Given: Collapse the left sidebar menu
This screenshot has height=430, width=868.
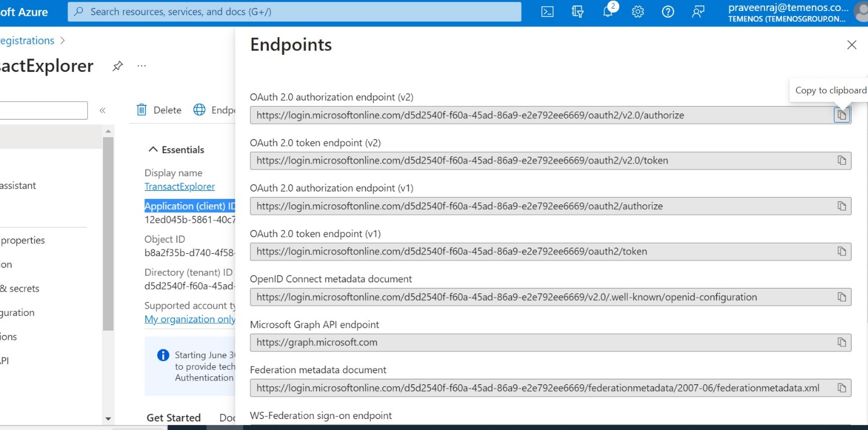Looking at the screenshot, I should (x=102, y=110).
